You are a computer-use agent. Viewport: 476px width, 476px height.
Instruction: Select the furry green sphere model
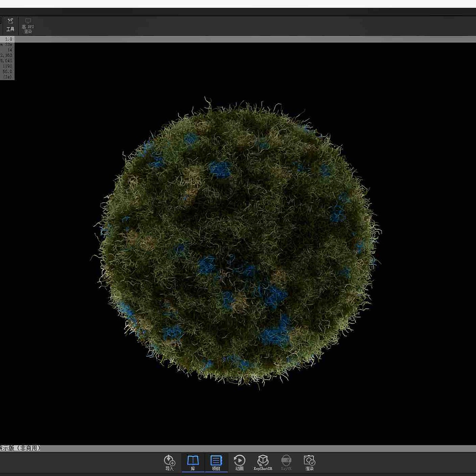238,241
